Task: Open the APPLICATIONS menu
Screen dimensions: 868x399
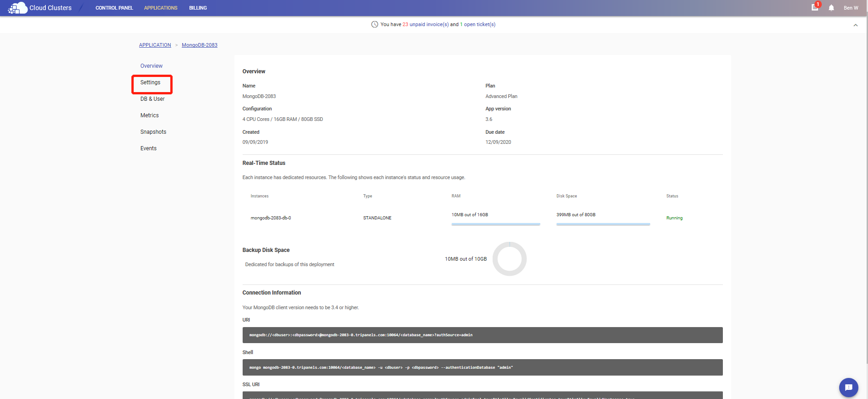Action: pyautogui.click(x=161, y=8)
